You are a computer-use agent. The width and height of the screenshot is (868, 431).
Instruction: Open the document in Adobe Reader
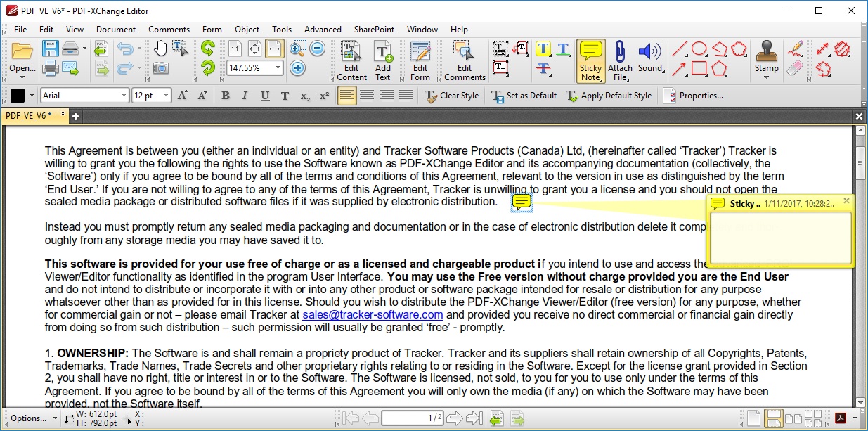[x=841, y=418]
